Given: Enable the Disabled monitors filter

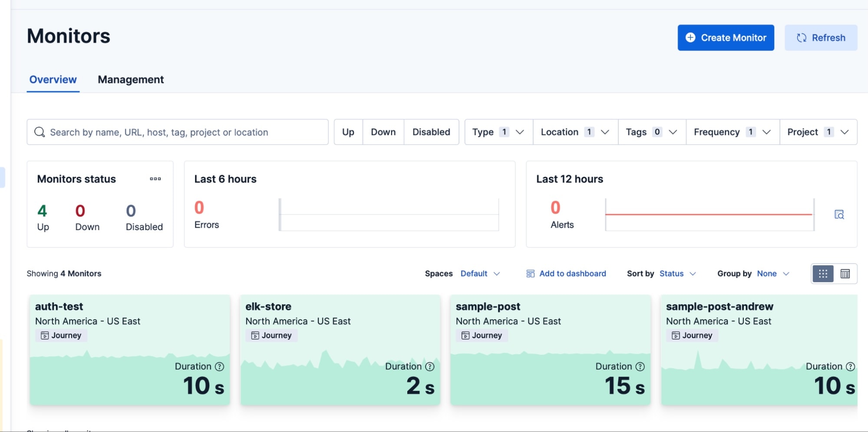Looking at the screenshot, I should coord(431,132).
